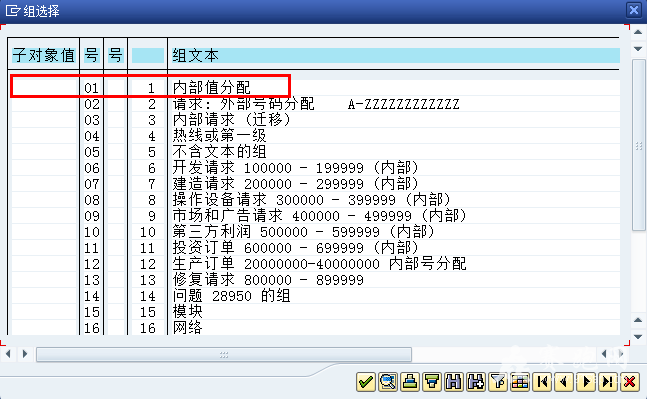Select the row 模块
Viewport: 647px width, 399px height.
click(316, 312)
